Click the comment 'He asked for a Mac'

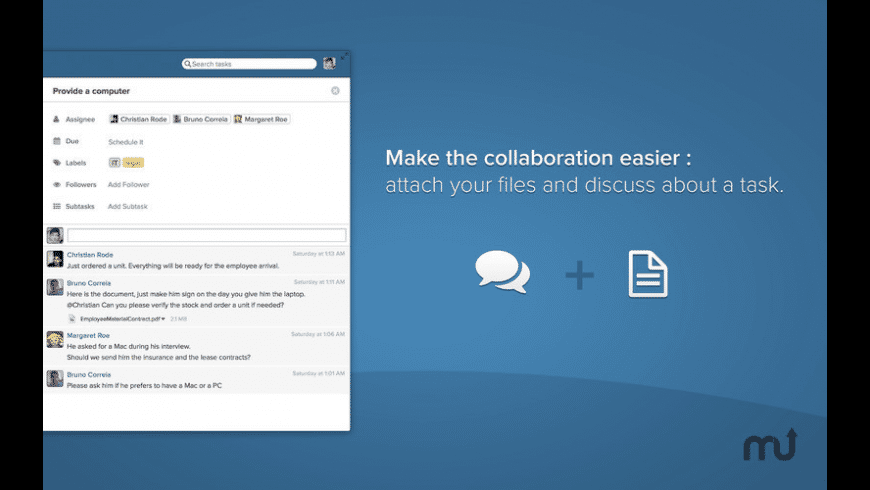pyautogui.click(x=128, y=346)
